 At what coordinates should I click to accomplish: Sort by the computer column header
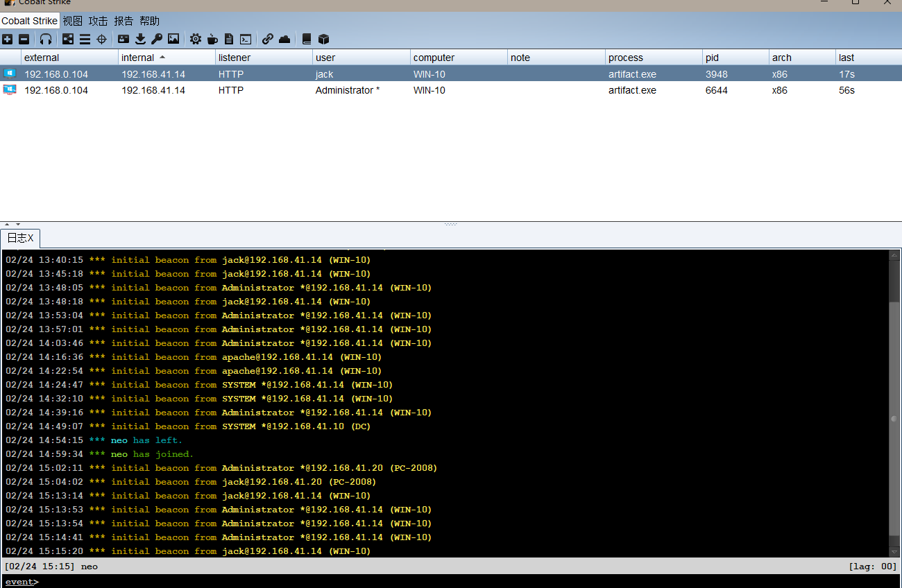[459, 58]
